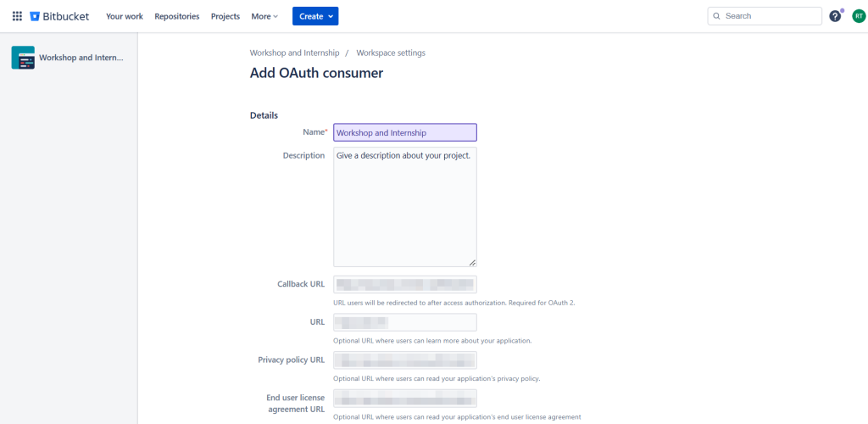Click the Privacy policy URL field

[x=404, y=360]
